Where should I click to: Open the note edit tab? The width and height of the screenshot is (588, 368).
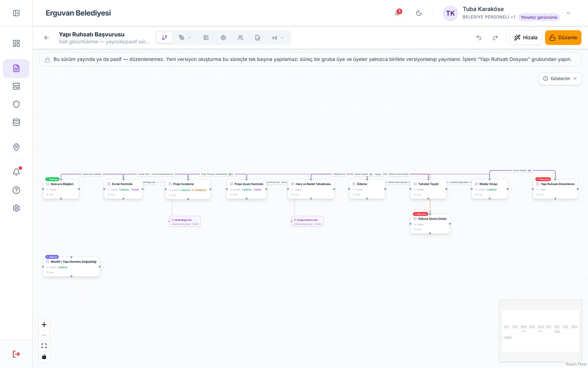(x=258, y=38)
